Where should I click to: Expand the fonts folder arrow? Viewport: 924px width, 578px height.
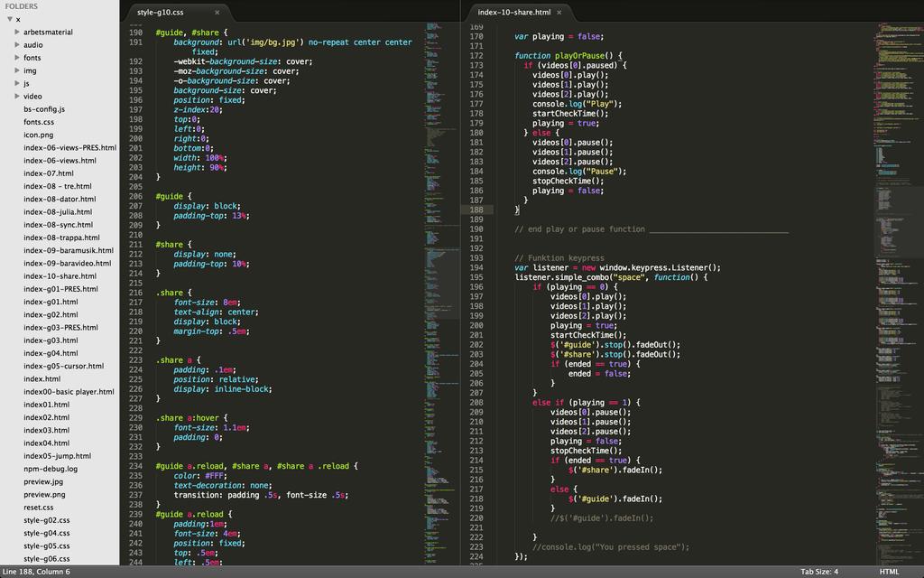coord(17,58)
